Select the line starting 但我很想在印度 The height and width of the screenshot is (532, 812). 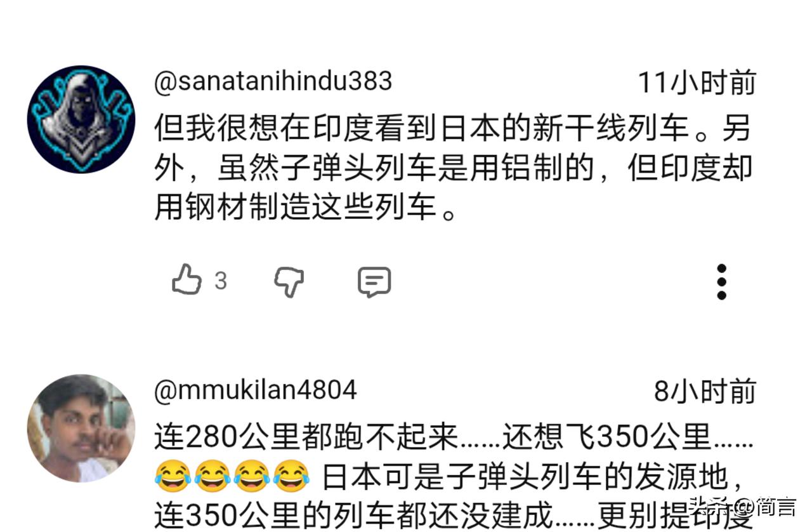click(x=453, y=128)
